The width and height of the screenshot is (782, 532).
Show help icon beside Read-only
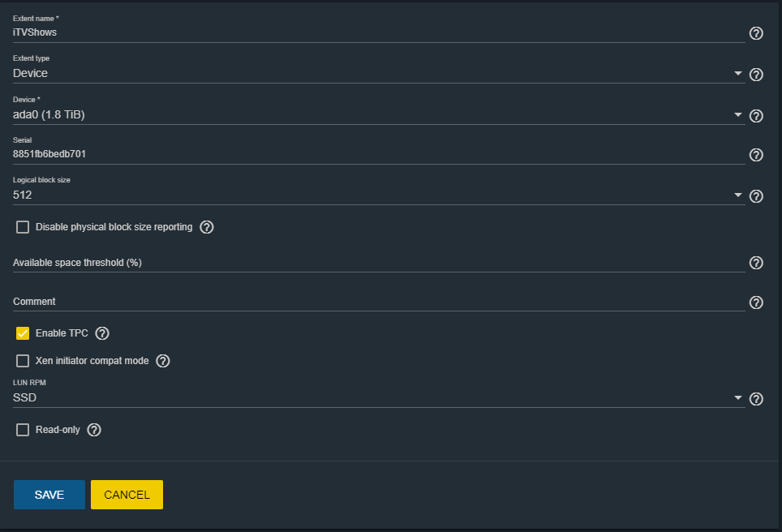(94, 430)
